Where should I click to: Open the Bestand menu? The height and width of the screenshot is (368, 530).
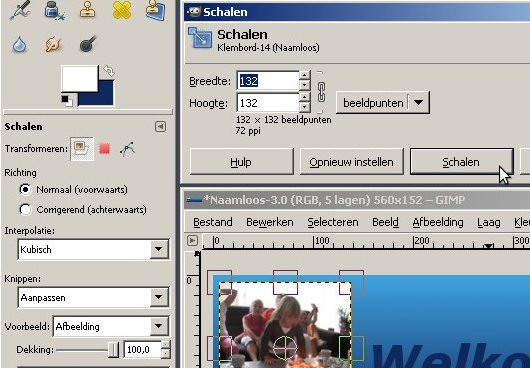213,222
